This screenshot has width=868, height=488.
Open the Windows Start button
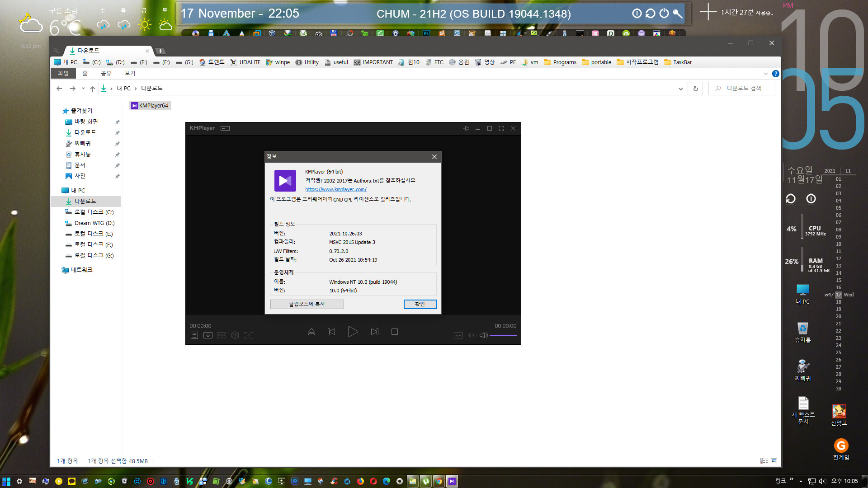pos(6,481)
